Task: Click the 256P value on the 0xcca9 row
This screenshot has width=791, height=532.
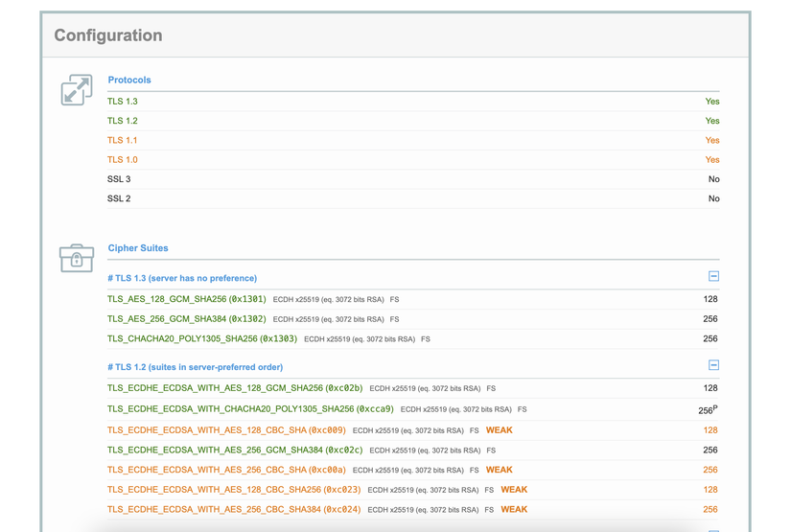Action: pos(708,410)
